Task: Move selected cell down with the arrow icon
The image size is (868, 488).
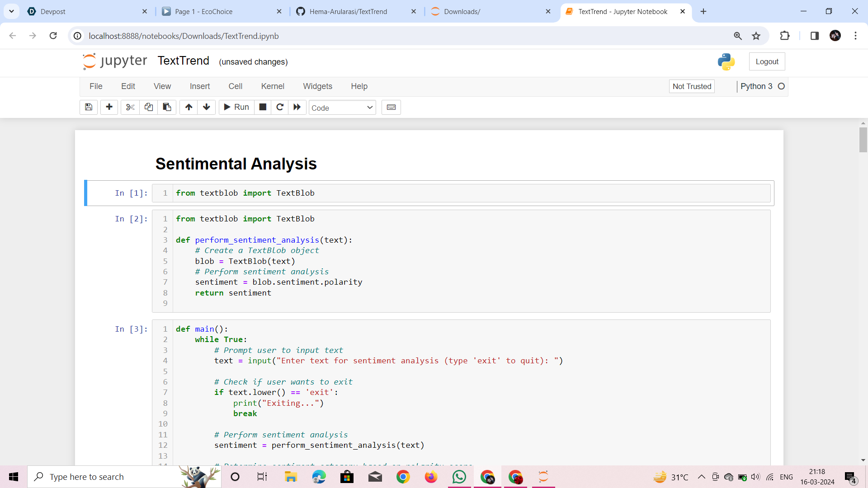Action: tap(207, 107)
